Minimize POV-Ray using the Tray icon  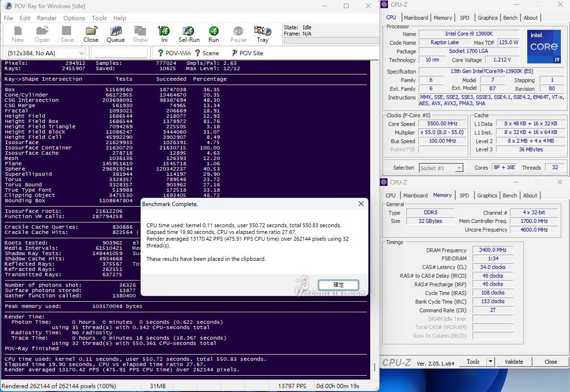point(263,34)
